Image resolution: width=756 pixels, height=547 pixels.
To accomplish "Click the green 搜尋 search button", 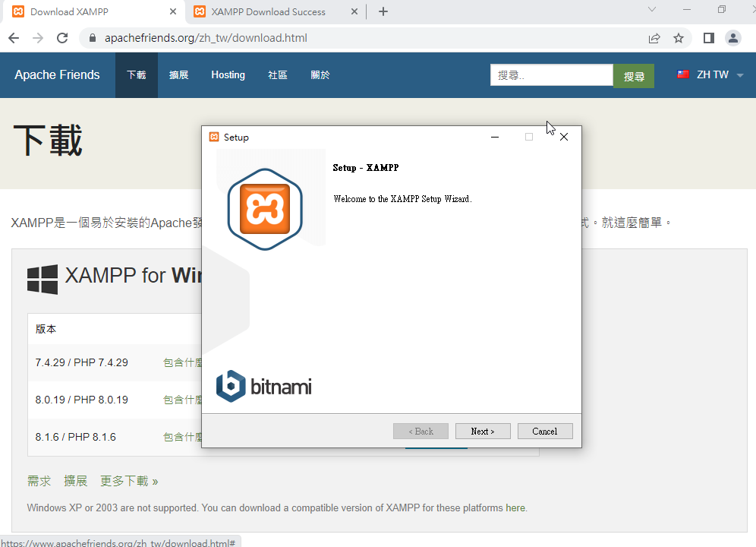I will click(634, 76).
